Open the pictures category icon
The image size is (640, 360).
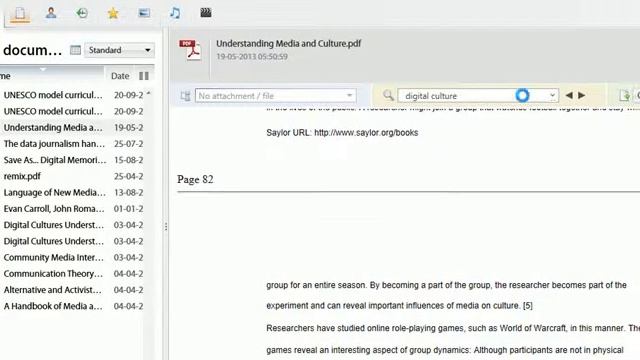point(144,13)
